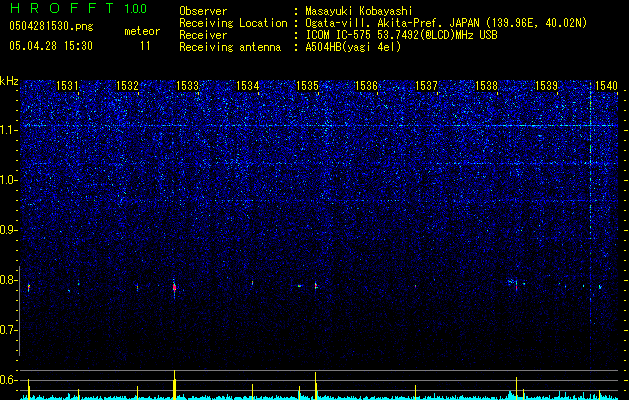
Task: Click the meteor count value 11
Action: point(145,46)
